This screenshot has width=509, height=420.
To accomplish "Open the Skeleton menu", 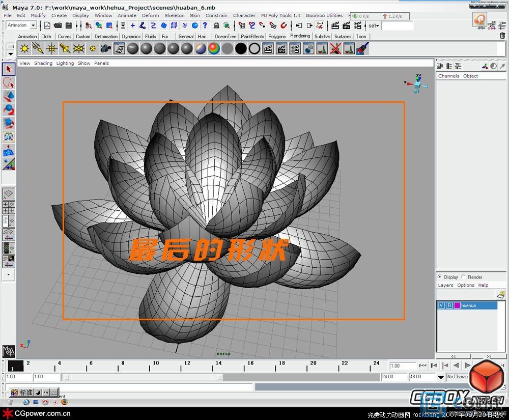I will point(174,15).
